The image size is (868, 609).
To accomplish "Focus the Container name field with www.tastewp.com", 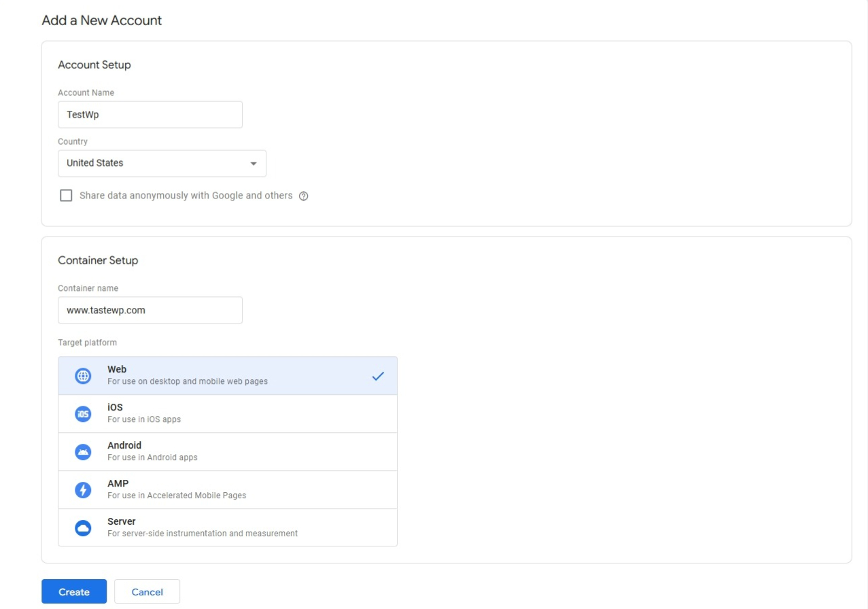I will [x=150, y=310].
